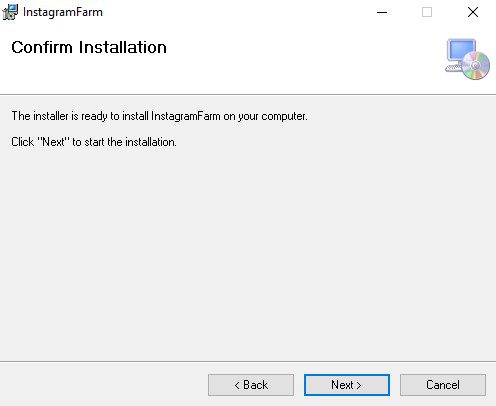The height and width of the screenshot is (406, 496).
Task: Click the quoted "Next" word in instructions
Action: pyautogui.click(x=54, y=142)
